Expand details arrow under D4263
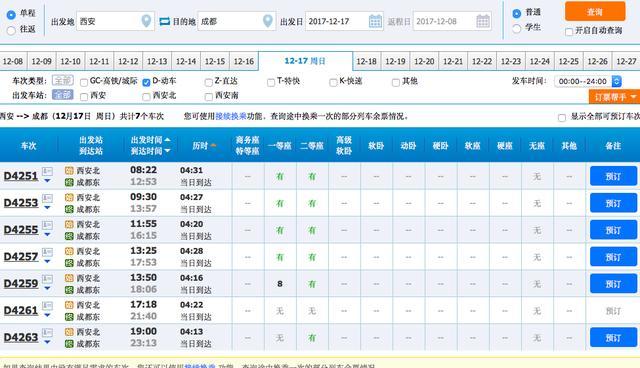This screenshot has width=640, height=368. pyautogui.click(x=47, y=342)
